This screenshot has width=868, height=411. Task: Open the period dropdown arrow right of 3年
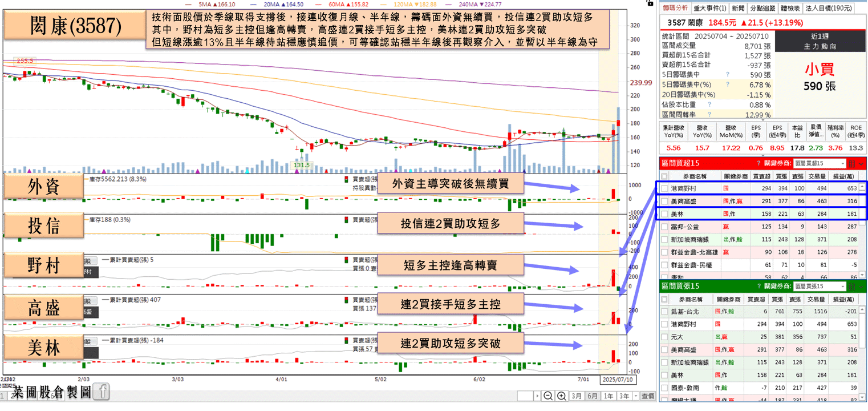[x=635, y=396]
